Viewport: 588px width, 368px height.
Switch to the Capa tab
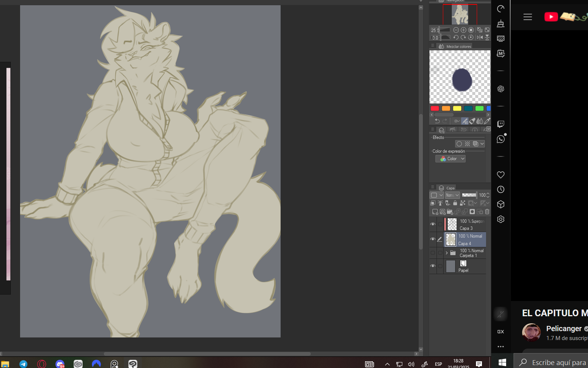(x=447, y=188)
